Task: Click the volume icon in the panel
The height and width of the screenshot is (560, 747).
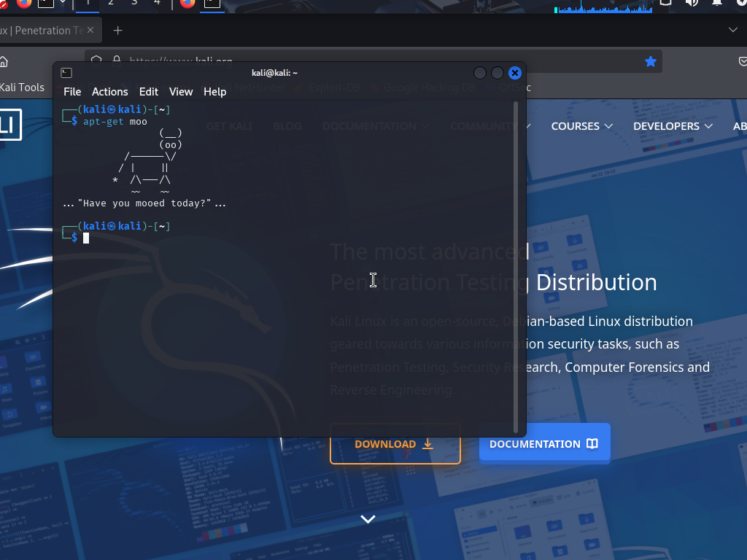Action: pyautogui.click(x=692, y=3)
